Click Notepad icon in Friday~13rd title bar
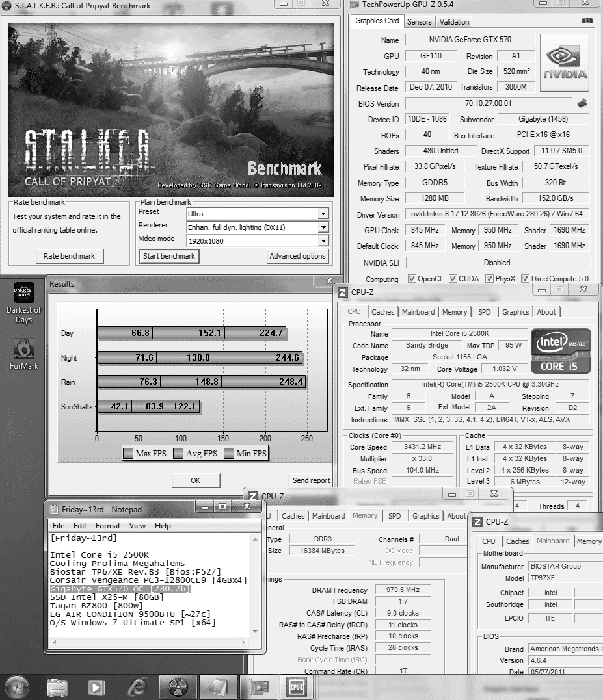Image resolution: width=603 pixels, height=700 pixels. click(x=53, y=510)
